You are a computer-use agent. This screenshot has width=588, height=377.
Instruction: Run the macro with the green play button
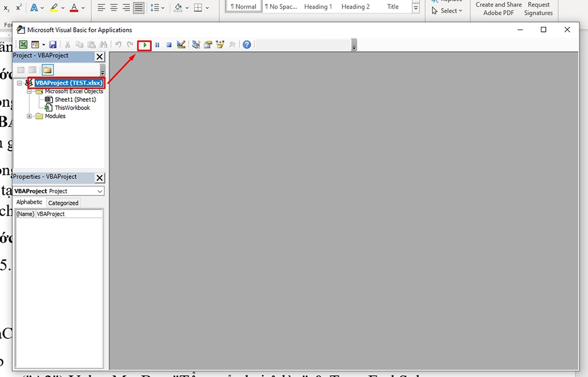[145, 45]
